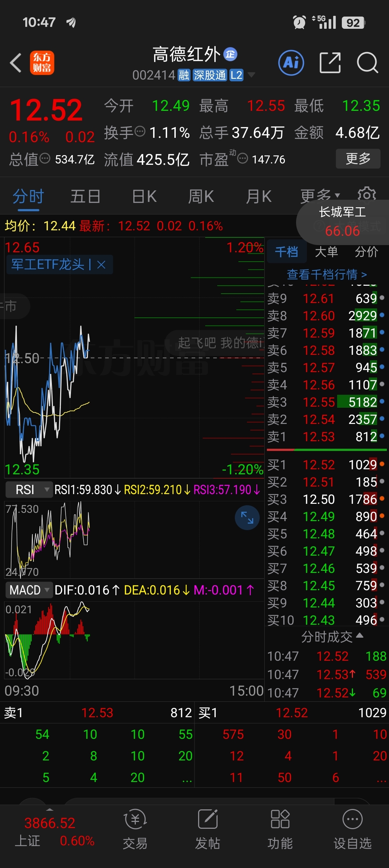
Task: Open the MACD indicator dropdown
Action: tap(29, 590)
